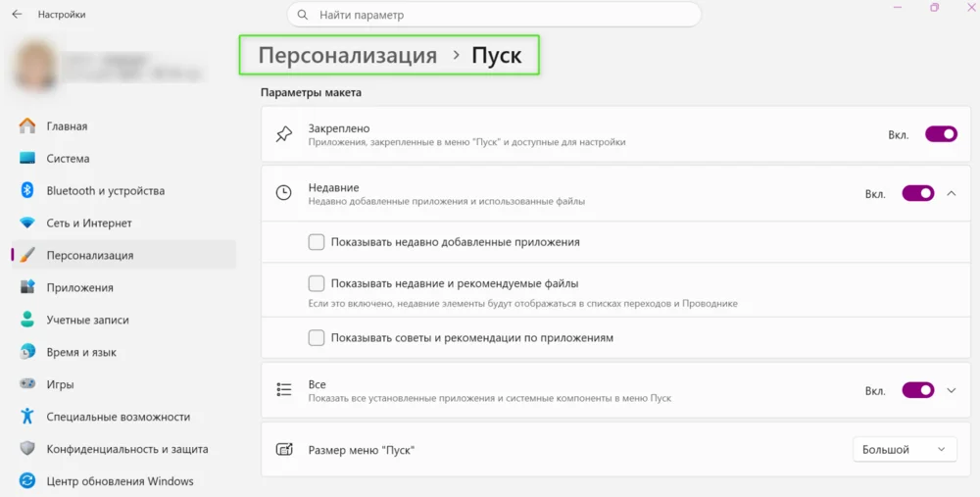Click the Bluetooth icon in sidebar
The image size is (980, 497).
[27, 190]
